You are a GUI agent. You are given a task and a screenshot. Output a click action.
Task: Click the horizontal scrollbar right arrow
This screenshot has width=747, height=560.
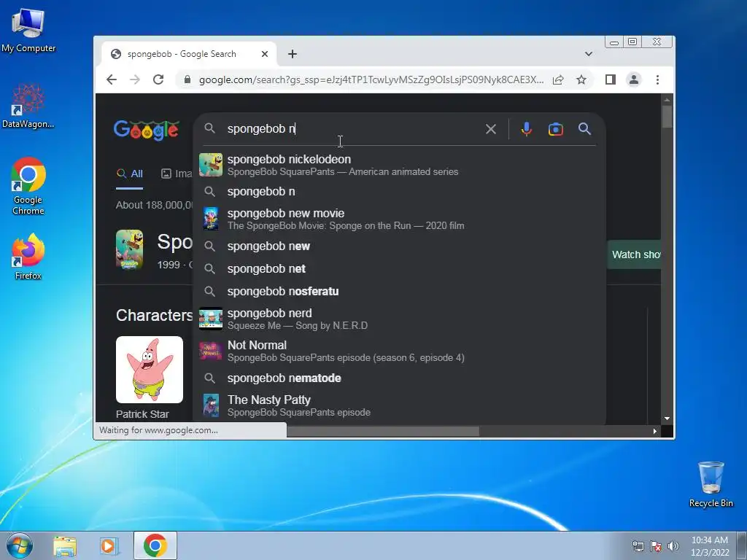[655, 431]
